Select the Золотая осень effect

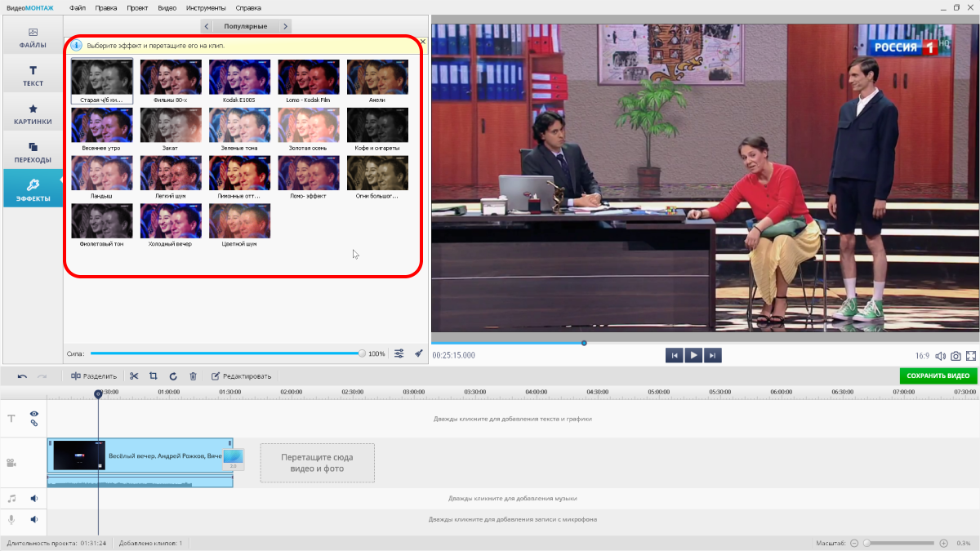point(308,129)
